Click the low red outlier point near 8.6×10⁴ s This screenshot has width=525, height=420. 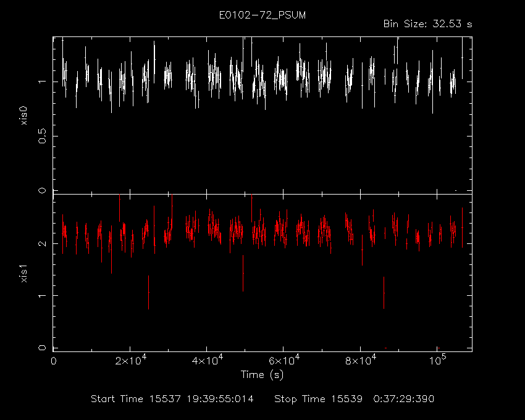pos(384,293)
